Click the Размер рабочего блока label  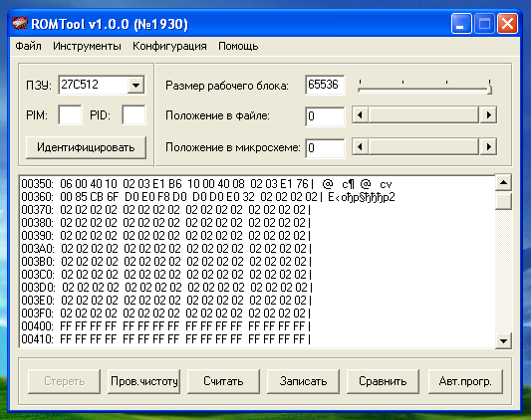(x=227, y=86)
